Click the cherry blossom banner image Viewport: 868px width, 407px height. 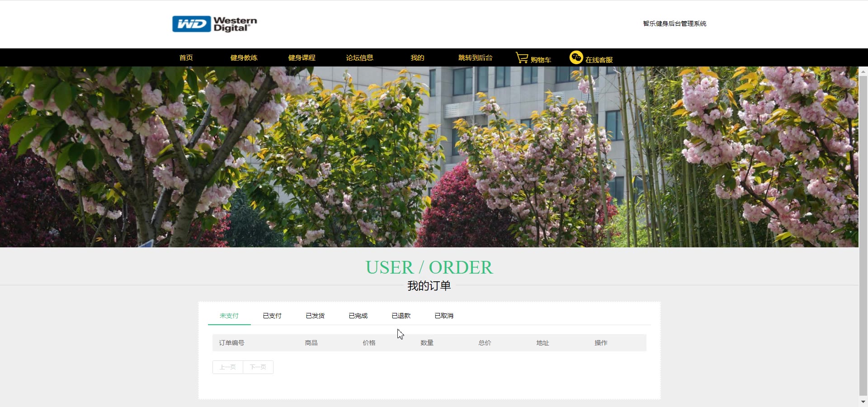click(429, 157)
